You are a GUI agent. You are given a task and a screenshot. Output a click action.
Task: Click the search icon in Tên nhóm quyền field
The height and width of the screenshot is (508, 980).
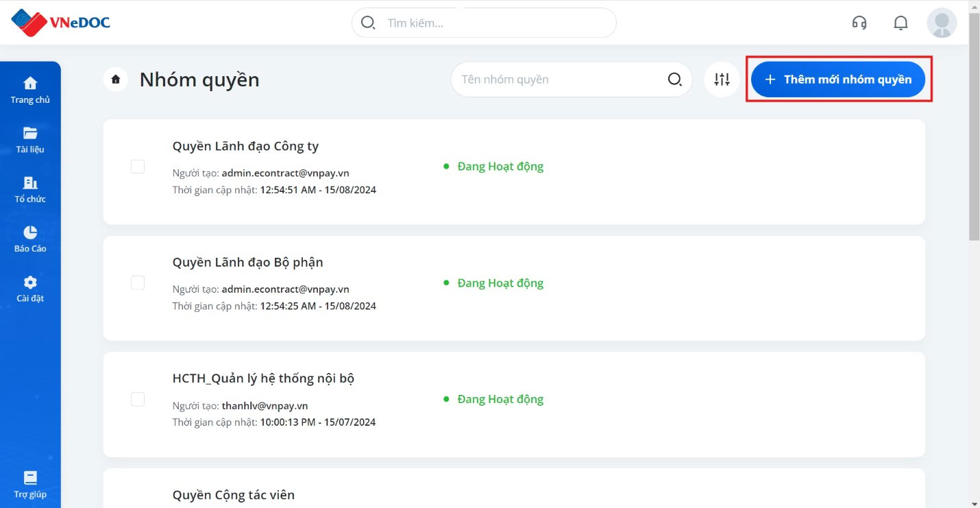(675, 80)
